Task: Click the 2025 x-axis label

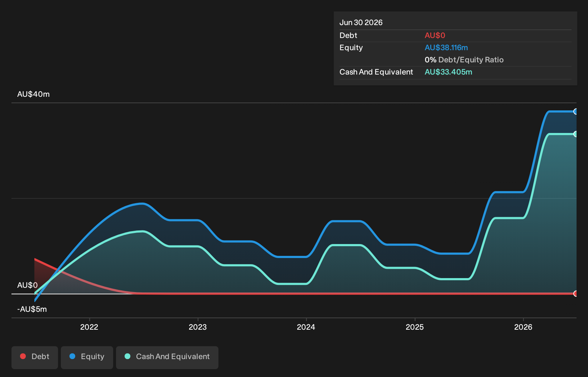Action: 415,327
